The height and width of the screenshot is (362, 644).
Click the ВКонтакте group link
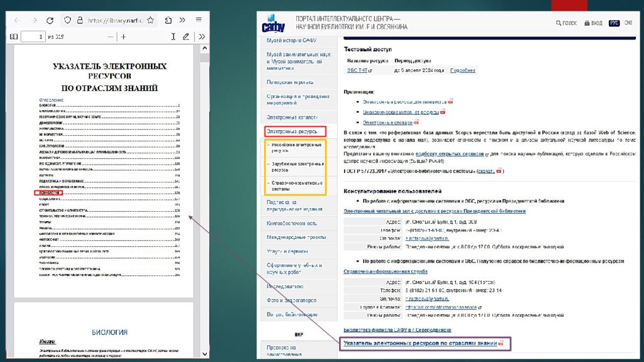point(441,307)
